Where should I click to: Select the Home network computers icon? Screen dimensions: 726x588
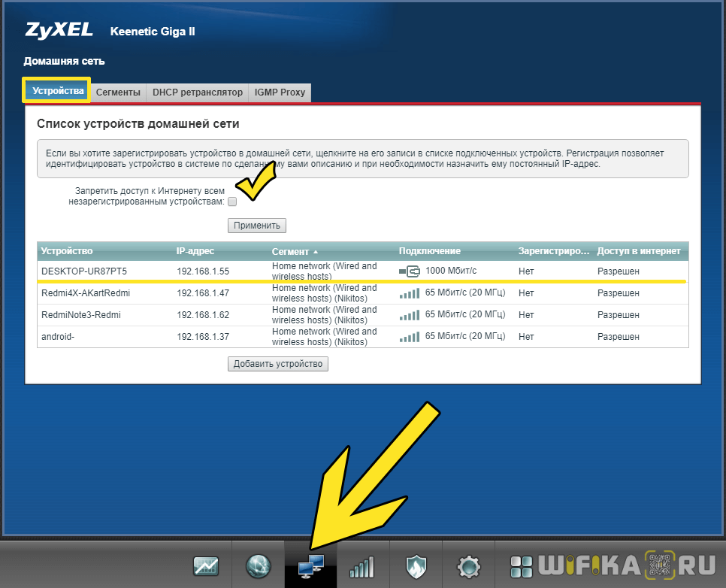(310, 565)
